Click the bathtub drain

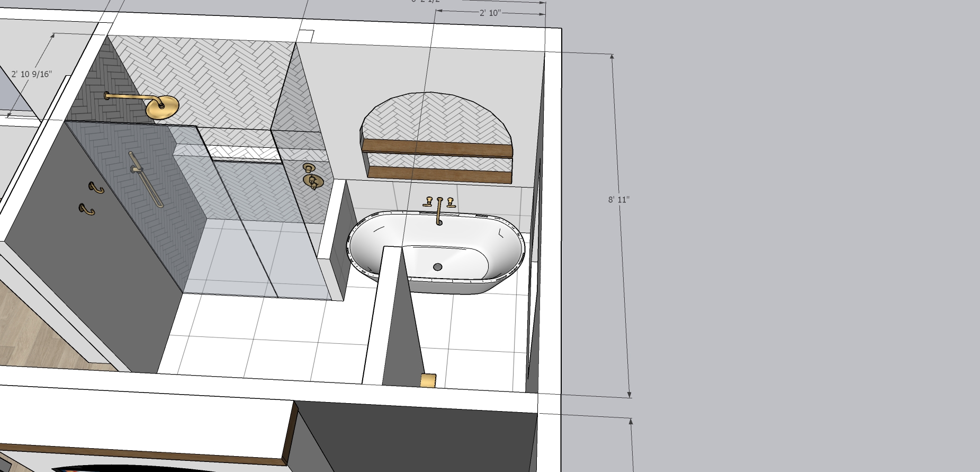(437, 267)
